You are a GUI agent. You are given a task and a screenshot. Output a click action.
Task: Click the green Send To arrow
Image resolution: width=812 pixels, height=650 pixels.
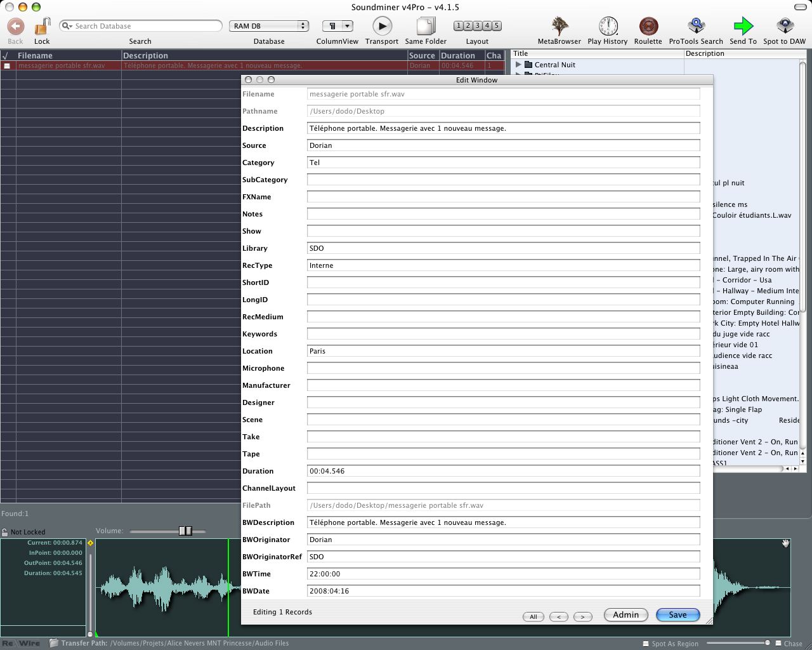[743, 26]
